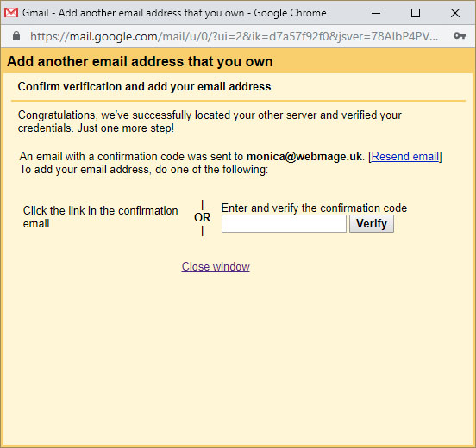The height and width of the screenshot is (448, 476).
Task: Maximize the Chrome popup window
Action: tap(416, 13)
